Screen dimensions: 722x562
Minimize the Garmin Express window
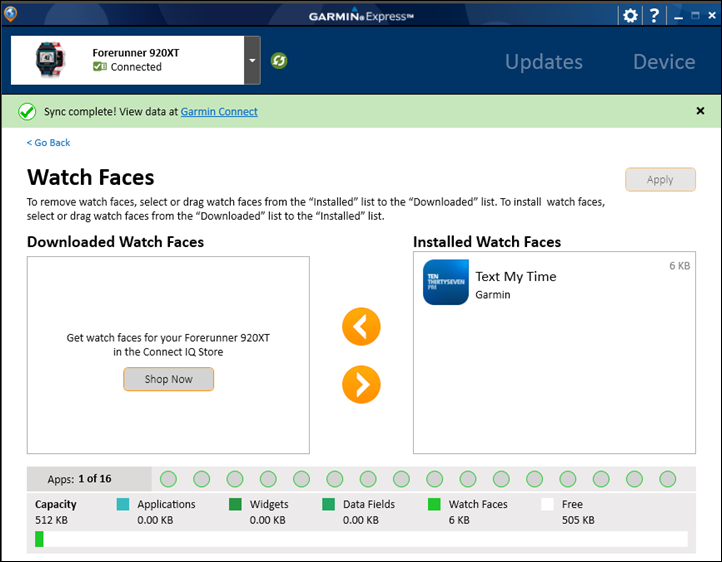click(x=678, y=17)
